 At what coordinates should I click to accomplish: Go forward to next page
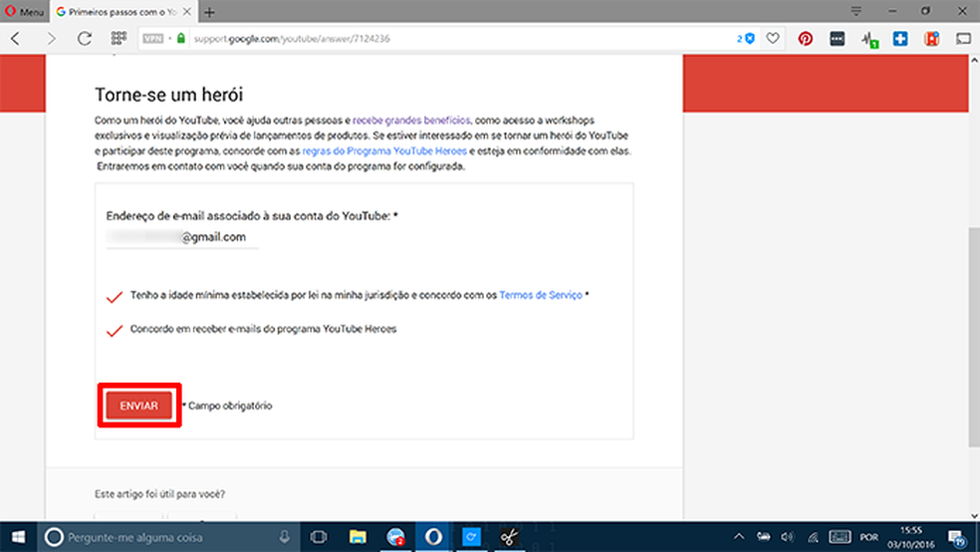(51, 39)
